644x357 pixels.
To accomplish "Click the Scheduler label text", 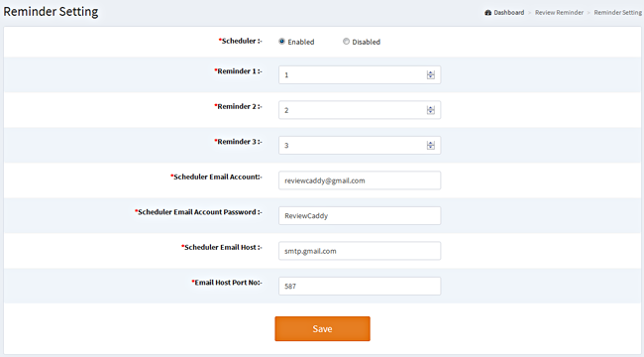I will coord(241,41).
